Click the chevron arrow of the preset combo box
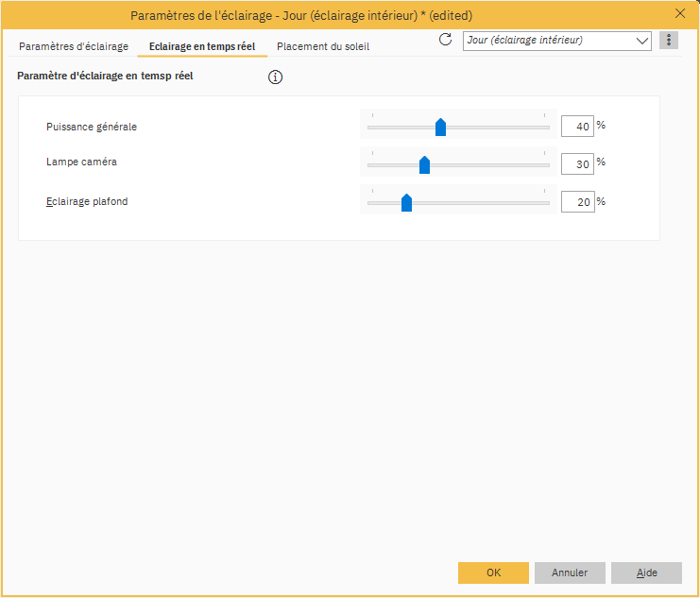Viewport: 700px width, 598px height. pyautogui.click(x=642, y=41)
